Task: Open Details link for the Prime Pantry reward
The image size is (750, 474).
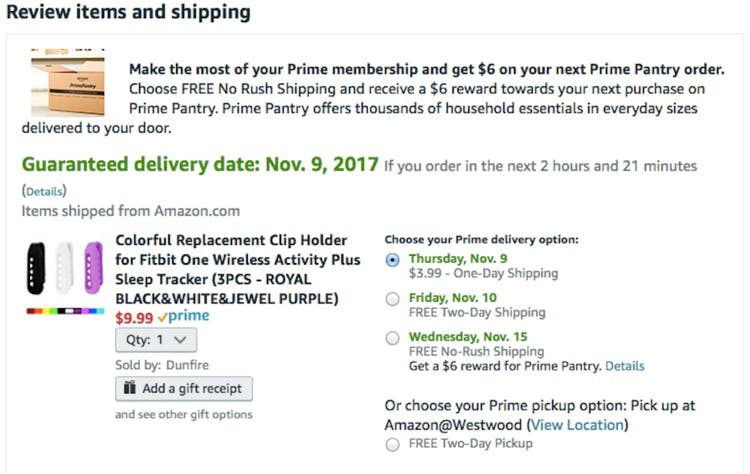Action: 625,366
